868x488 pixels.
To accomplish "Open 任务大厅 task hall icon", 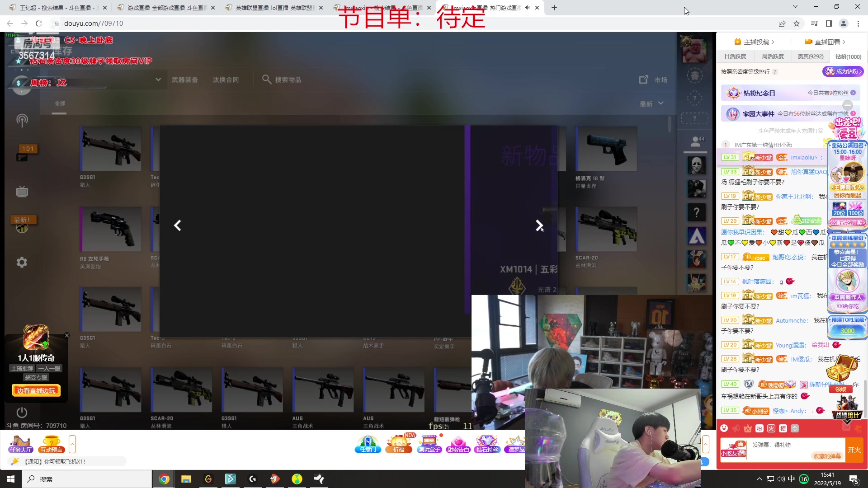I will pyautogui.click(x=20, y=444).
